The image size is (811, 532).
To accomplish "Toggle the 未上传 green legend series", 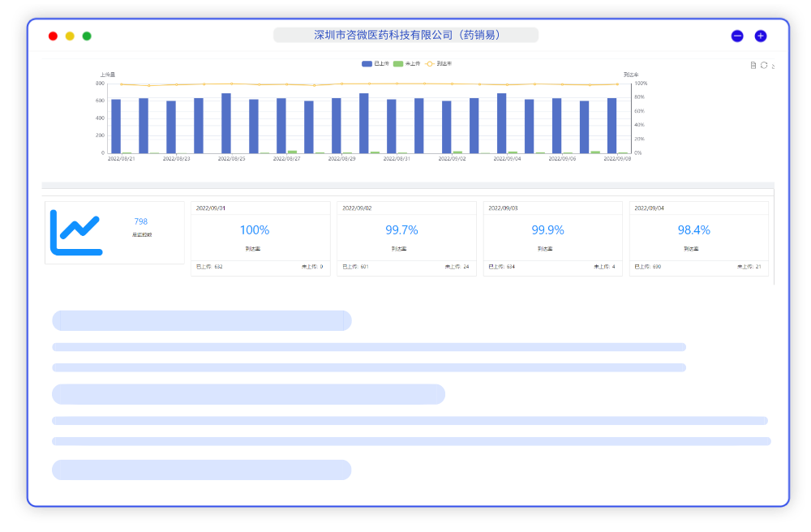I will pyautogui.click(x=406, y=63).
